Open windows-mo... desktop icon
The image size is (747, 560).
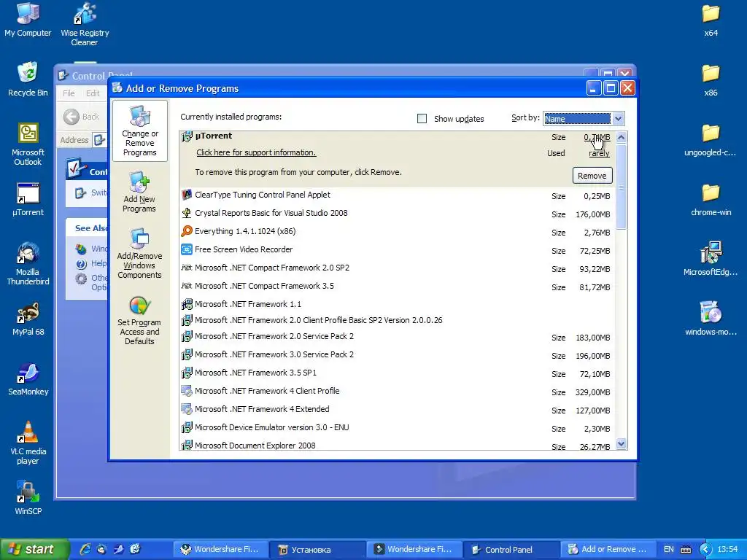click(x=711, y=319)
